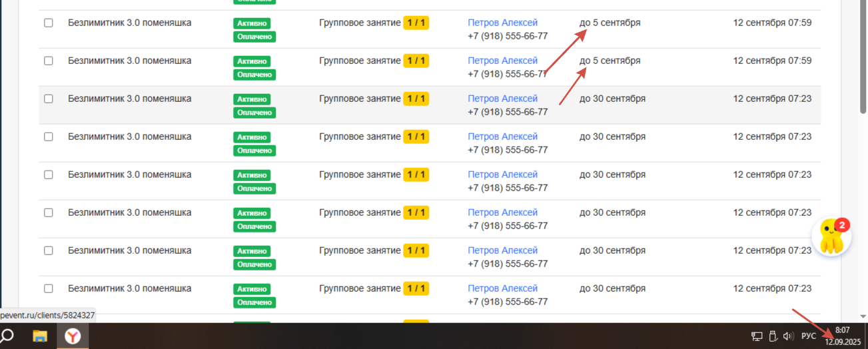Open the network icon in the system tray
The height and width of the screenshot is (349, 868).
coord(757,336)
